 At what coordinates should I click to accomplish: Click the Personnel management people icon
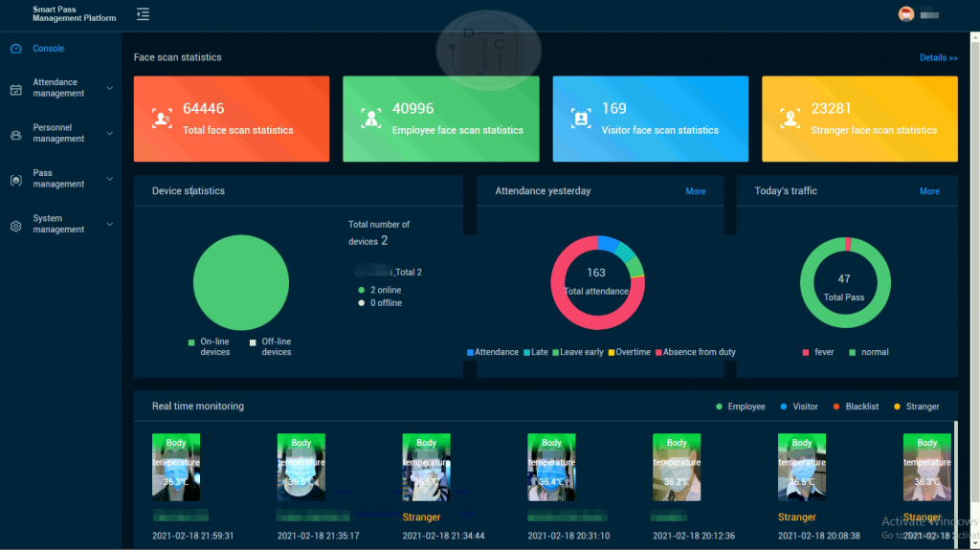pyautogui.click(x=15, y=134)
